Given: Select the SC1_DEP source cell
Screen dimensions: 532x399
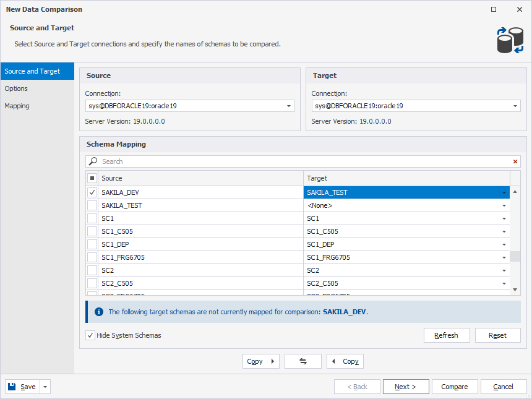Looking at the screenshot, I should pyautogui.click(x=200, y=244).
